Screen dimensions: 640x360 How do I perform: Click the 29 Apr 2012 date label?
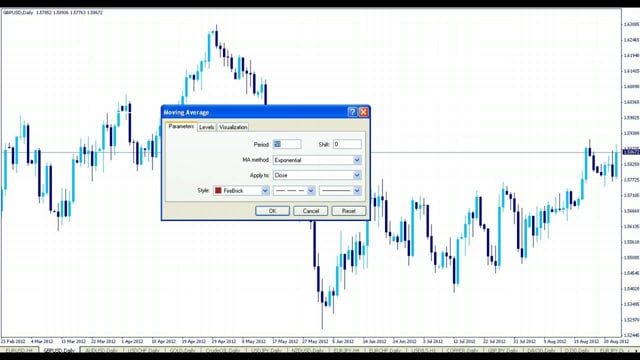(224, 341)
